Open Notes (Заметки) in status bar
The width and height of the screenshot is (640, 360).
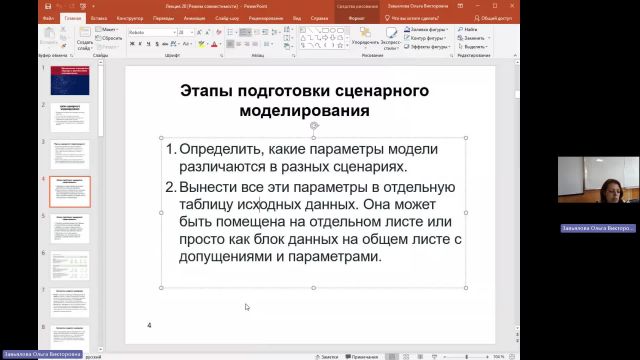(326, 357)
